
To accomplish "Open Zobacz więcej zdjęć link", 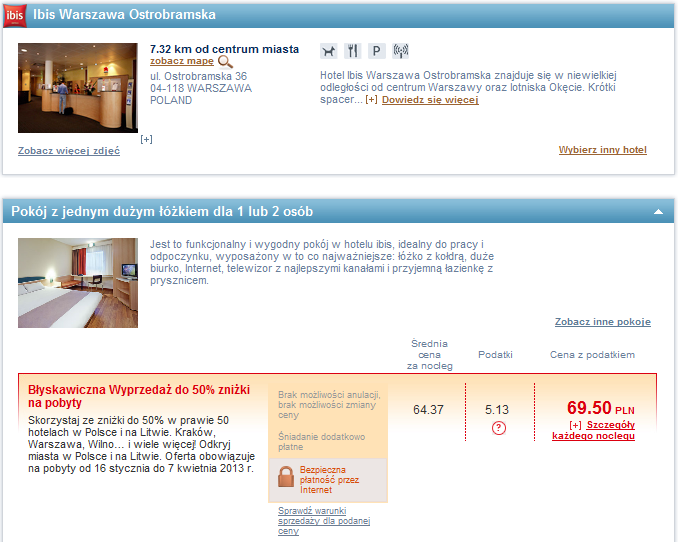I will coord(69,151).
